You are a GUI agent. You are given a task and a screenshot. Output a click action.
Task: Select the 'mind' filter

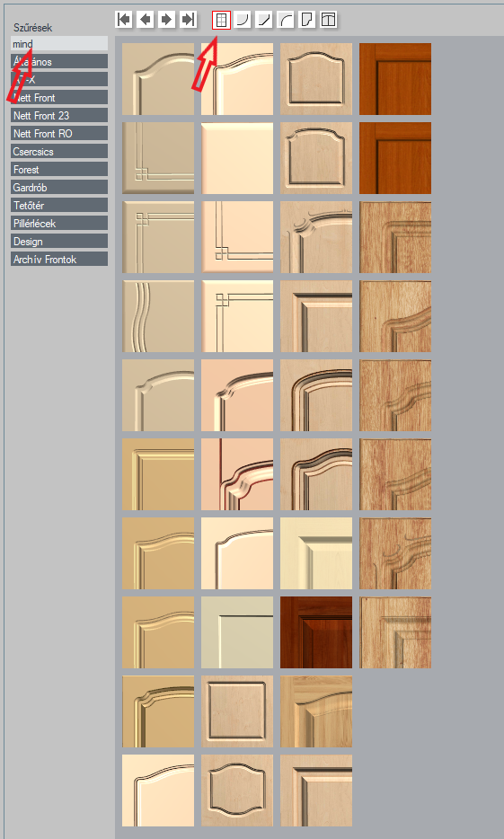coord(59,43)
